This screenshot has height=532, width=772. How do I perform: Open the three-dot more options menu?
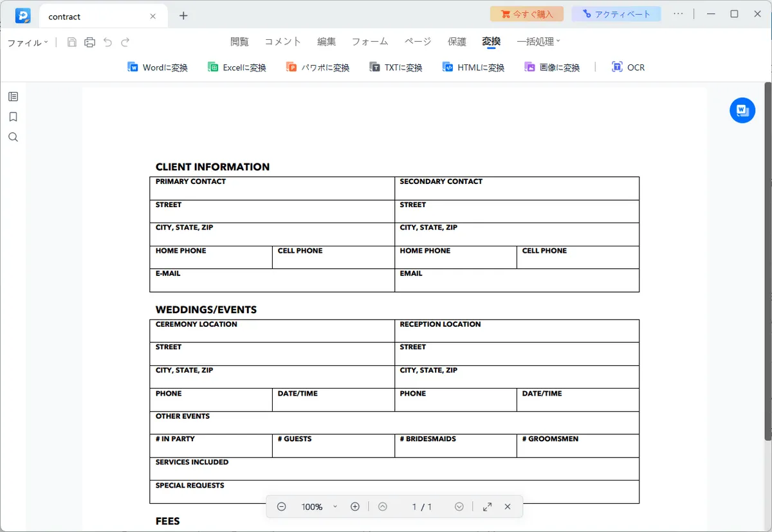tap(678, 14)
